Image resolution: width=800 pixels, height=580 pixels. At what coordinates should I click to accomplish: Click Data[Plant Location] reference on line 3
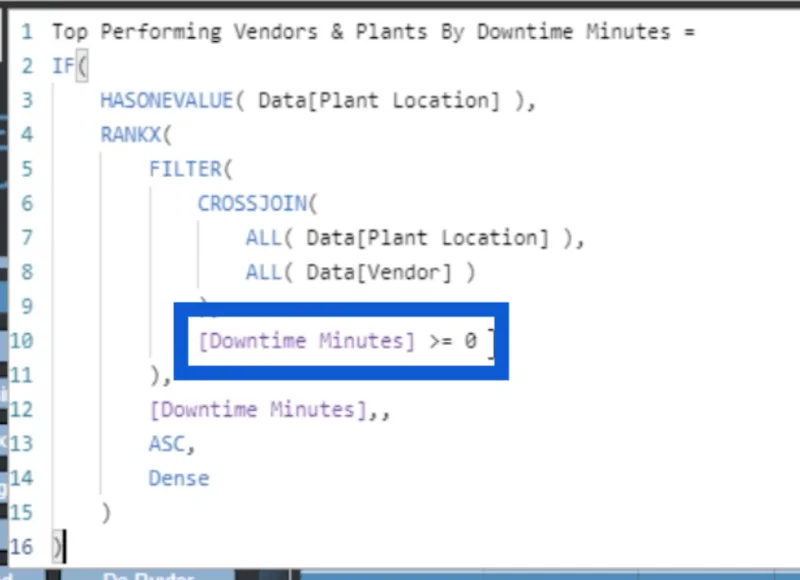[379, 100]
